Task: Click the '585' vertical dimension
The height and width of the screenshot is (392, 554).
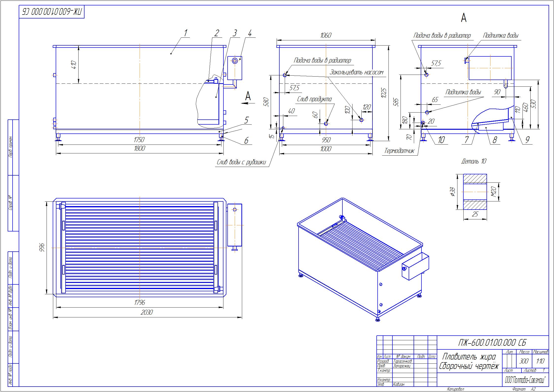Action: coord(396,102)
